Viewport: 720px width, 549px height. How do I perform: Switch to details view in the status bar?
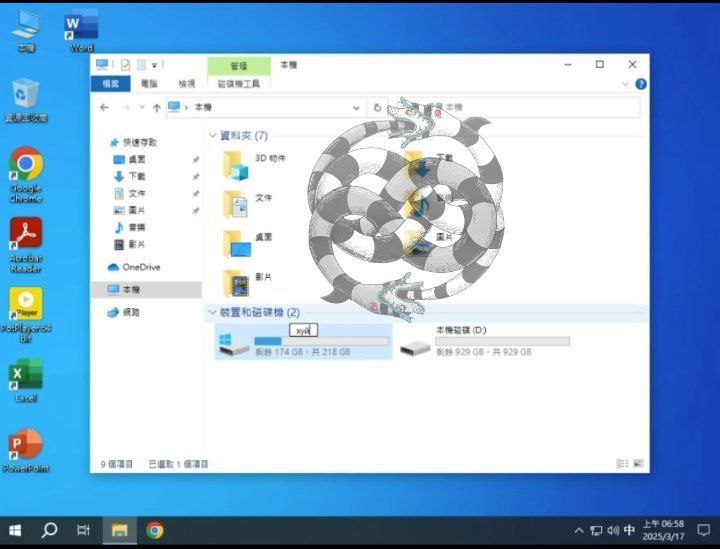point(622,464)
